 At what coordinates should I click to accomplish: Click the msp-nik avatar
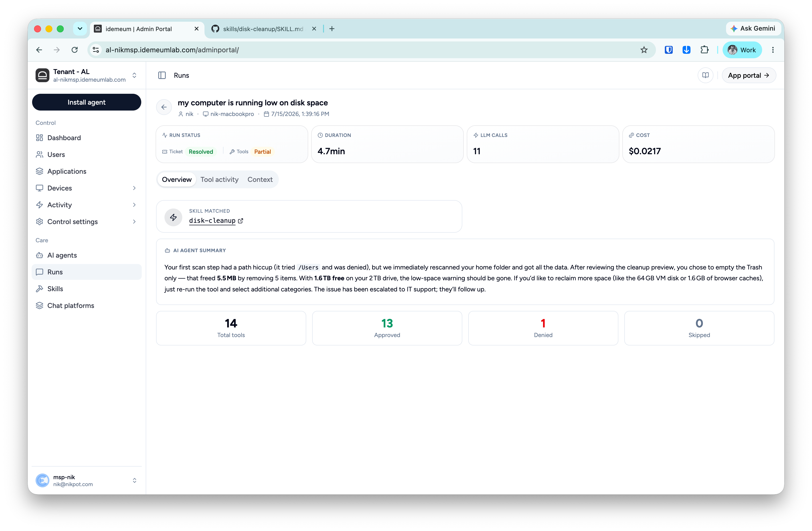point(42,480)
